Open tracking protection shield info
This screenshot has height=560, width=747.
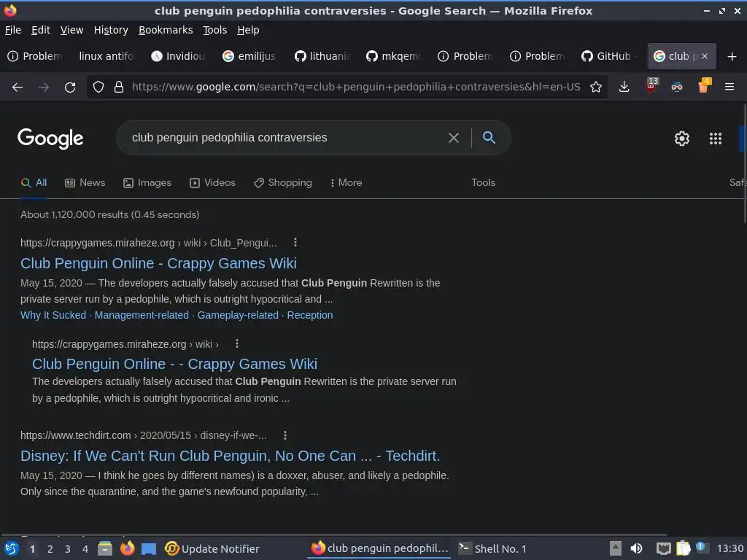[x=98, y=87]
